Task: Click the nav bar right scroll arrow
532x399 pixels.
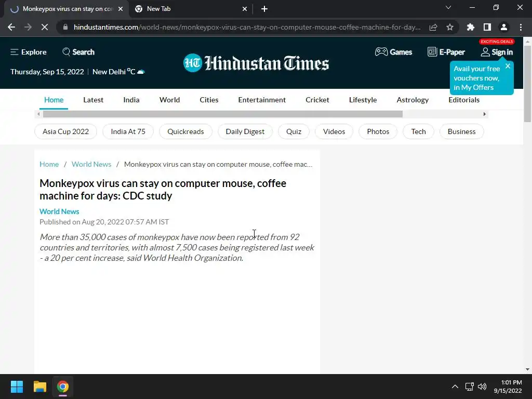Action: [x=485, y=114]
